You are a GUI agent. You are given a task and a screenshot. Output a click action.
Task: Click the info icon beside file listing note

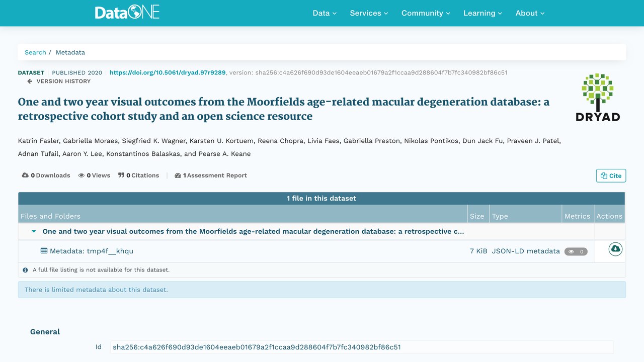point(25,270)
